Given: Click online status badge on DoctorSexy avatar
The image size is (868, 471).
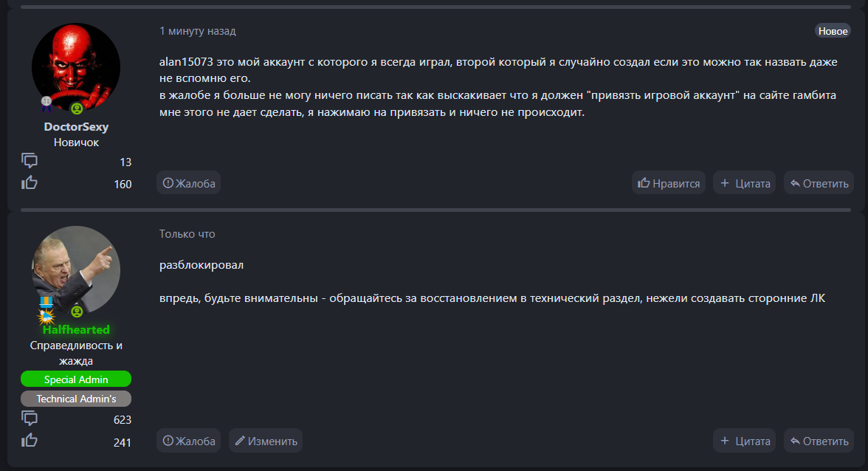Looking at the screenshot, I should [x=77, y=109].
